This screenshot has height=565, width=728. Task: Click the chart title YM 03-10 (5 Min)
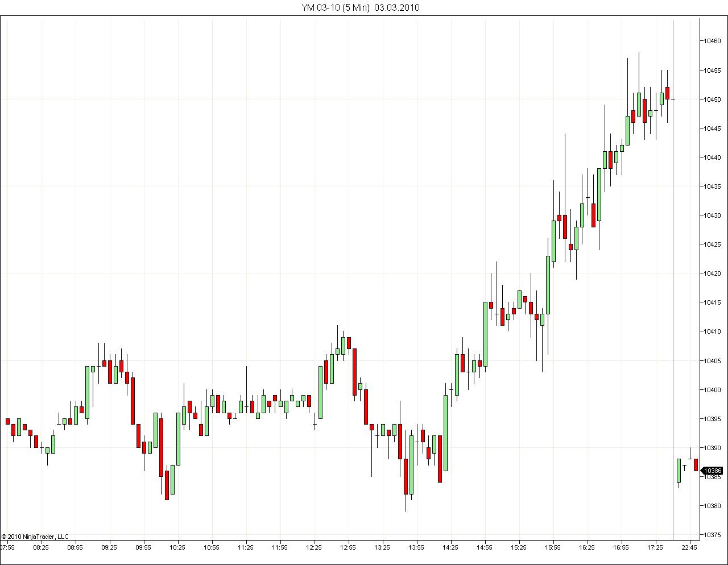[x=336, y=7]
